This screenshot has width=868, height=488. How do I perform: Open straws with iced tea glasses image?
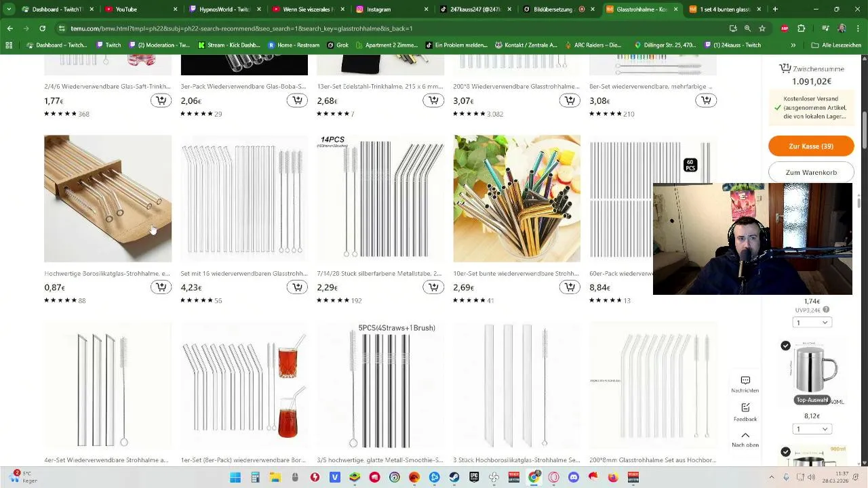244,385
